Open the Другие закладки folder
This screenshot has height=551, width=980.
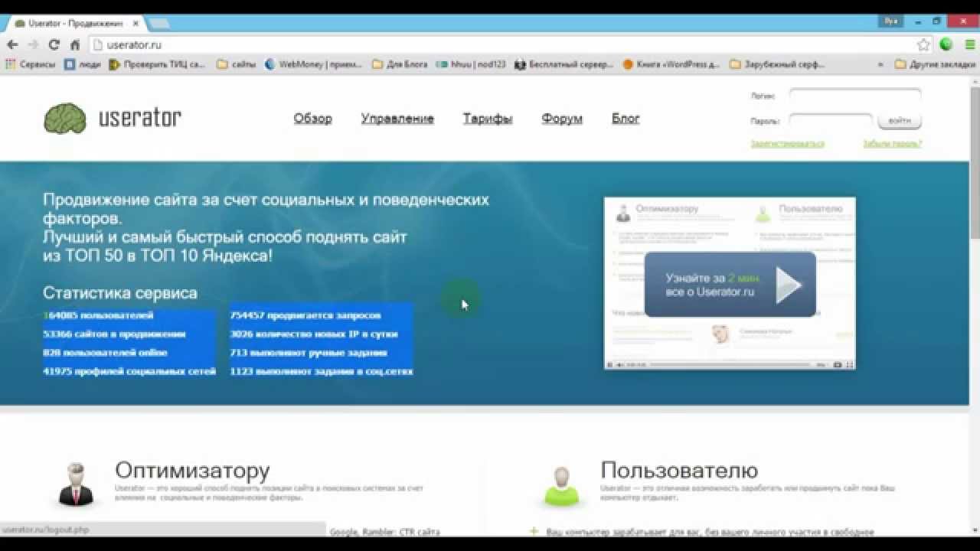pos(935,65)
